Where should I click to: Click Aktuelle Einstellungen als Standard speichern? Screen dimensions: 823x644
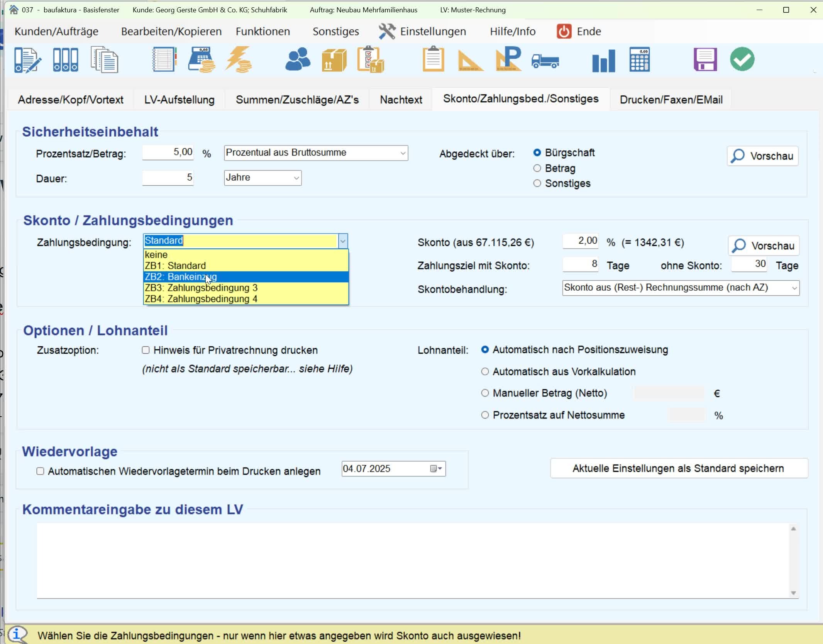(678, 468)
